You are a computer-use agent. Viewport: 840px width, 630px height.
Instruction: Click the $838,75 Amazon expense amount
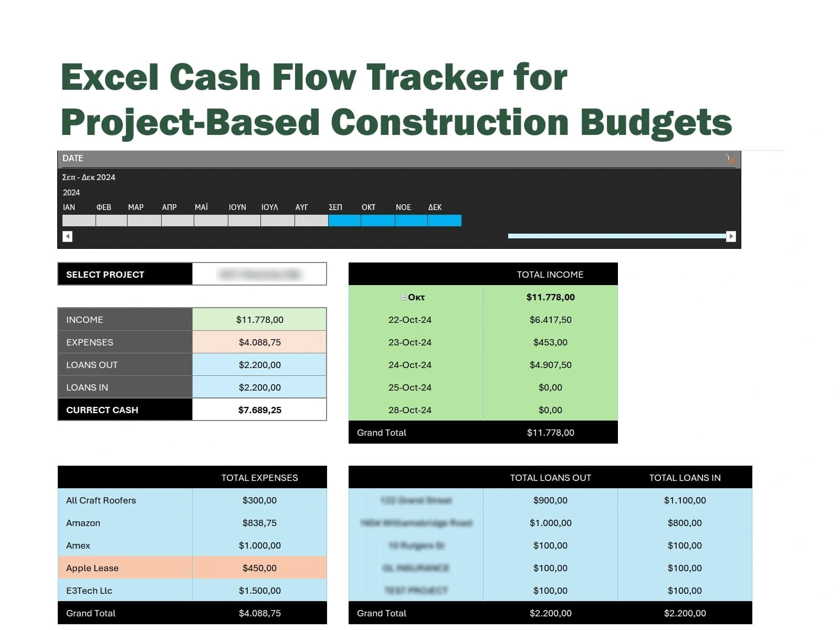[259, 522]
